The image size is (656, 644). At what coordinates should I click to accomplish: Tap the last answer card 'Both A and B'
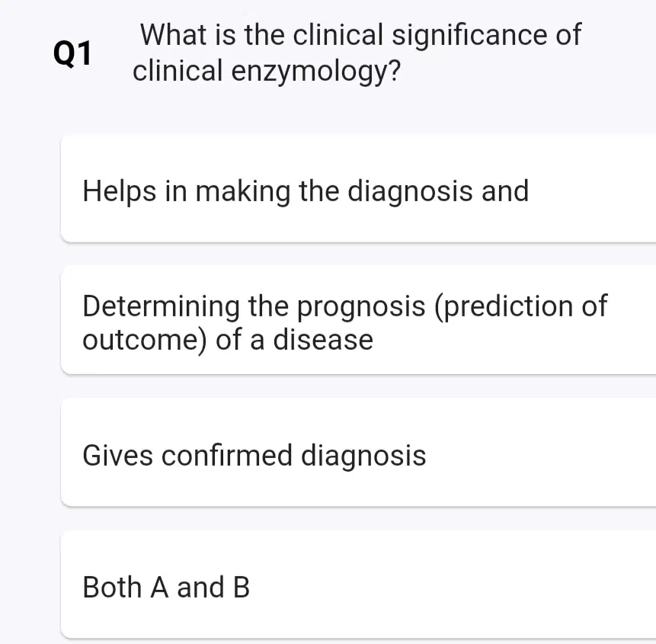pyautogui.click(x=358, y=585)
